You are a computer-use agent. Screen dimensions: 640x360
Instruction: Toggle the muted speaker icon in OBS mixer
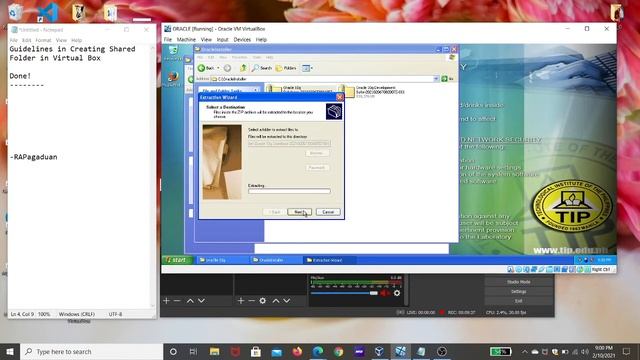click(x=385, y=293)
